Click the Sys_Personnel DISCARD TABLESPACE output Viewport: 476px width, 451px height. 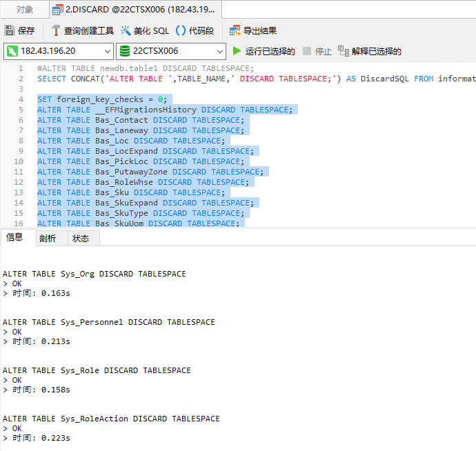pos(109,322)
